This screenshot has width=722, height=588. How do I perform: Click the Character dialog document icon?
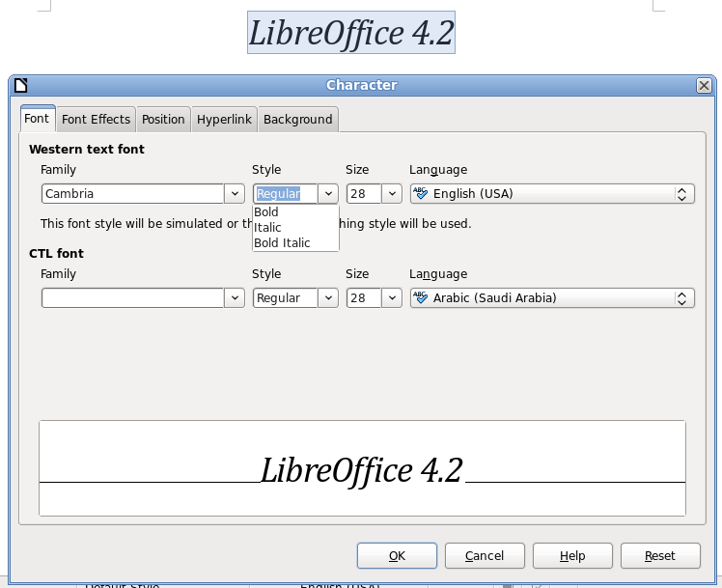tap(21, 85)
